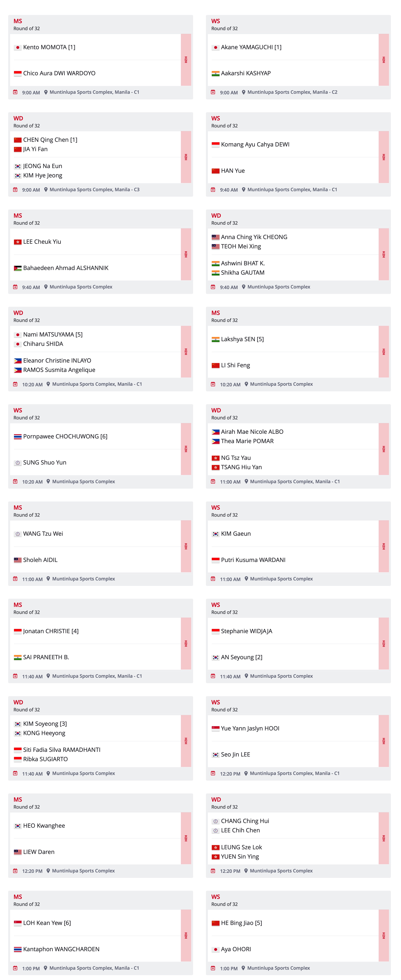The height and width of the screenshot is (980, 401).
Task: Select the Heo Kwanghee vs Liew Daren match card
Action: (100, 835)
